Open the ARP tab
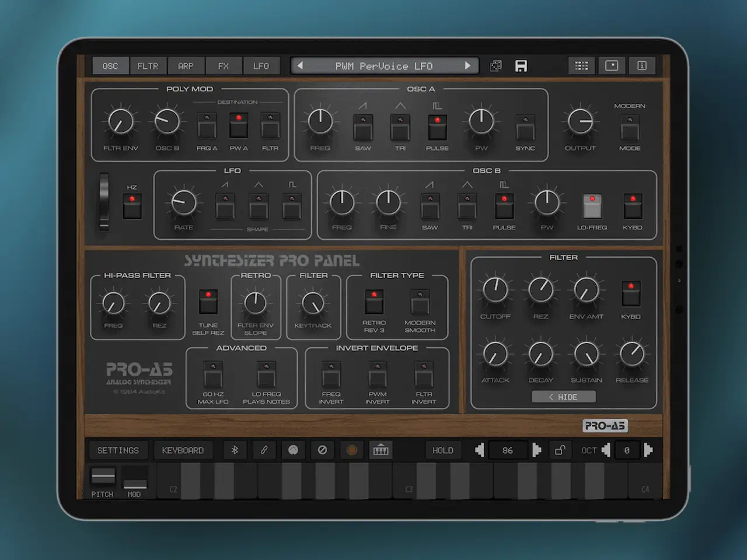 click(x=186, y=66)
